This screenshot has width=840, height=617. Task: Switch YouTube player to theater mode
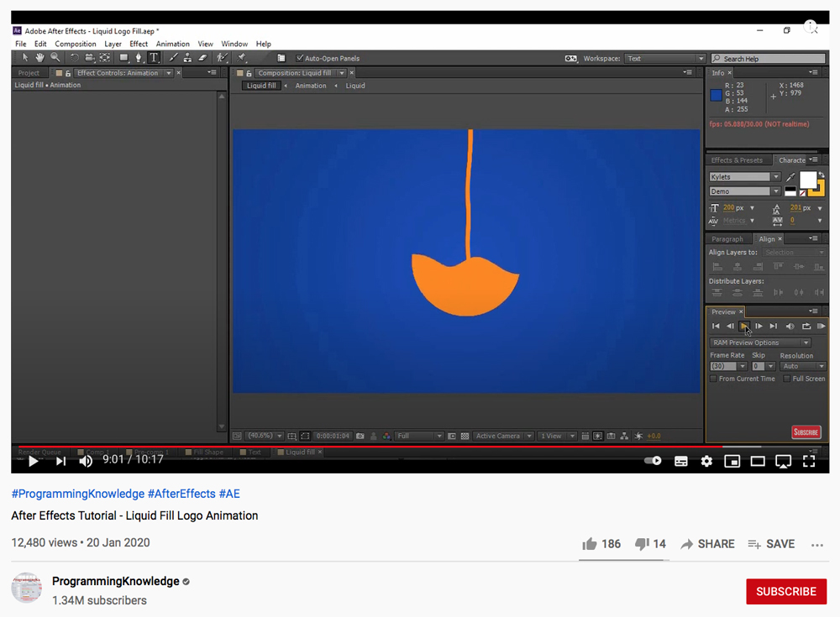click(758, 461)
